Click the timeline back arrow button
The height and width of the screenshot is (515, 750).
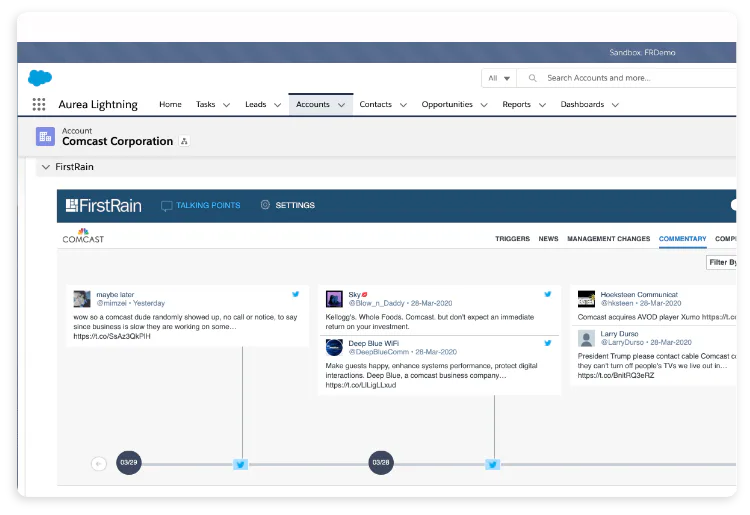point(99,463)
